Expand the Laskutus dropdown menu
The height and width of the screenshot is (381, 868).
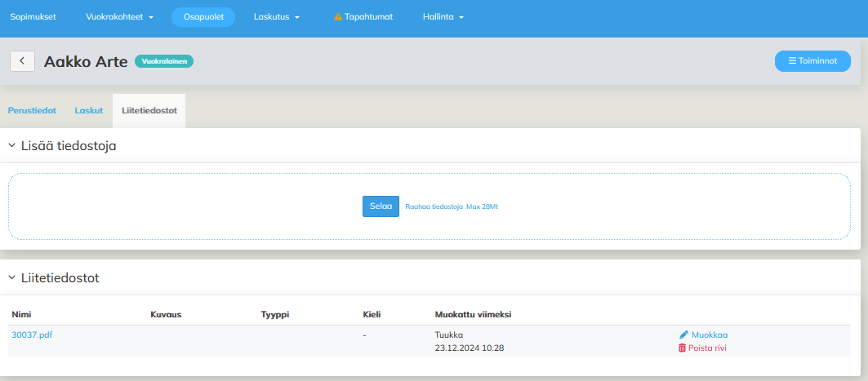(277, 17)
